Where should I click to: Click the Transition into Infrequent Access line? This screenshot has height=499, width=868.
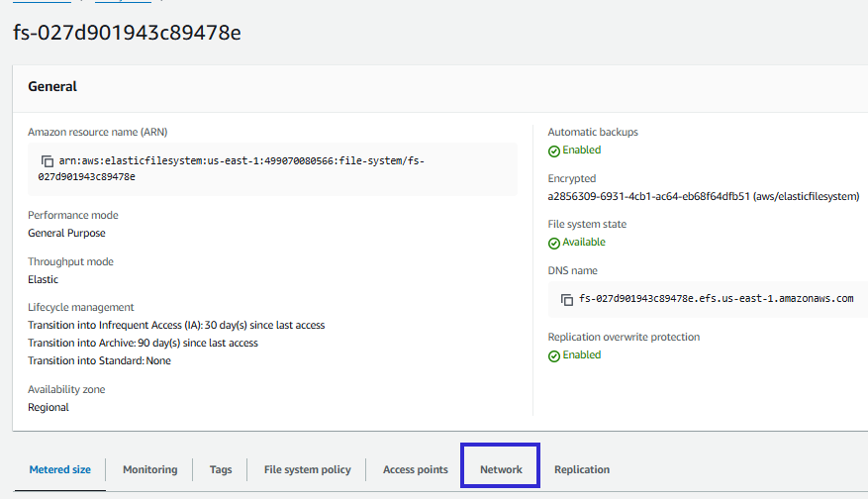click(176, 325)
